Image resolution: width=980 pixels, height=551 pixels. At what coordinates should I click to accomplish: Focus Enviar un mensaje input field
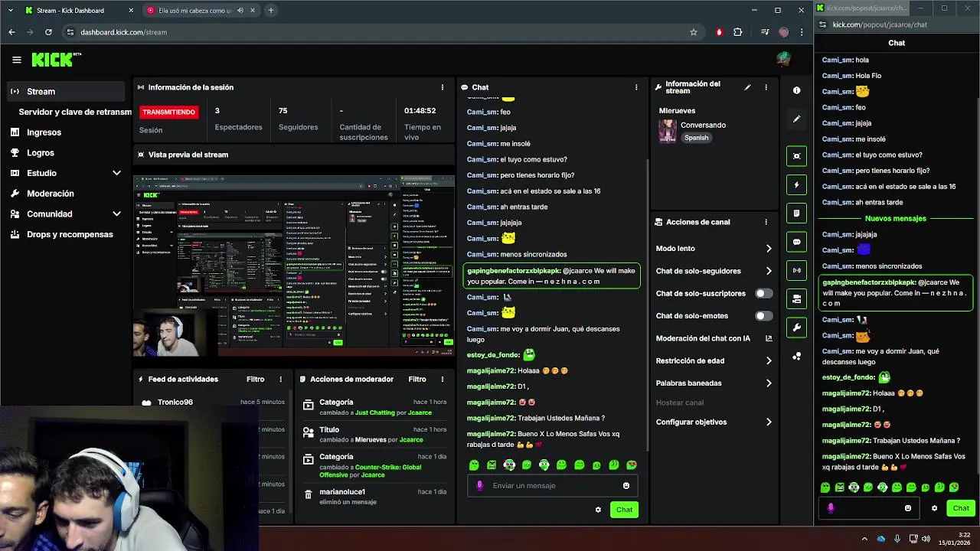553,485
